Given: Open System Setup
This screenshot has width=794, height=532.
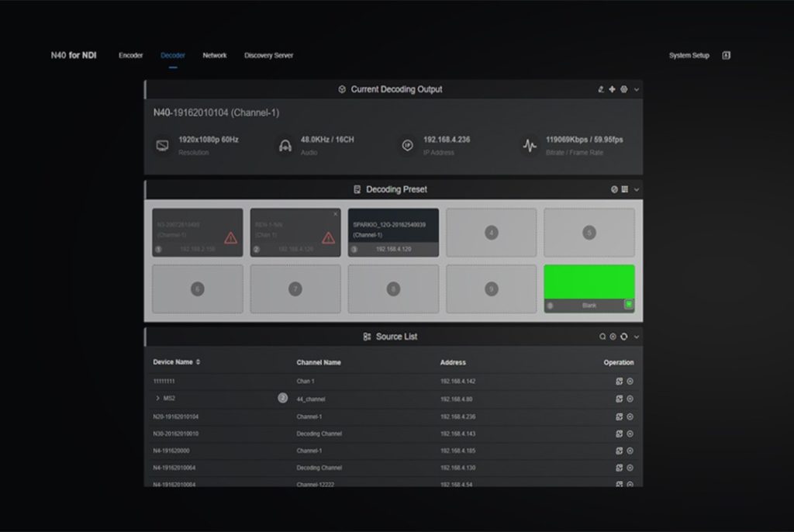Looking at the screenshot, I should [x=689, y=56].
